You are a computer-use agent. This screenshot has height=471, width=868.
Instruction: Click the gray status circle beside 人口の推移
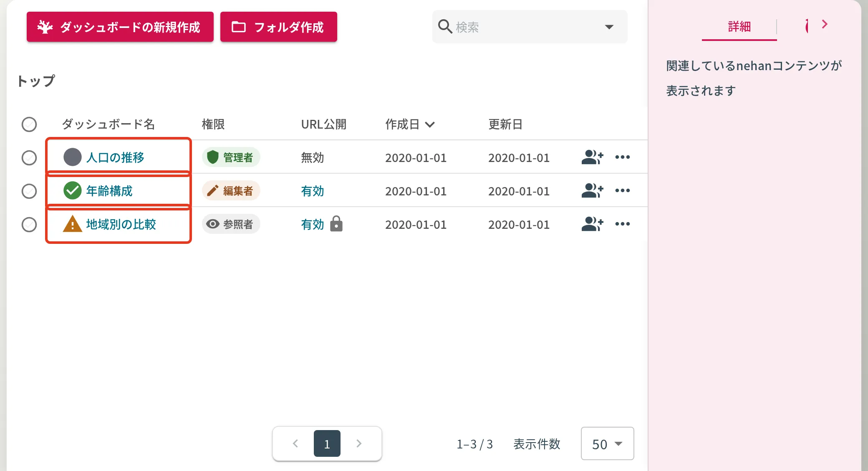tap(72, 157)
